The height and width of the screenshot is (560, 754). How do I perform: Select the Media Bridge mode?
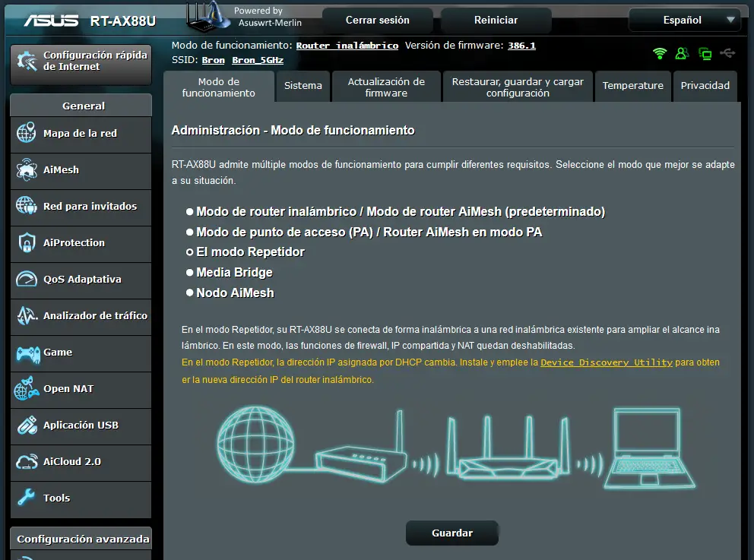tap(189, 272)
